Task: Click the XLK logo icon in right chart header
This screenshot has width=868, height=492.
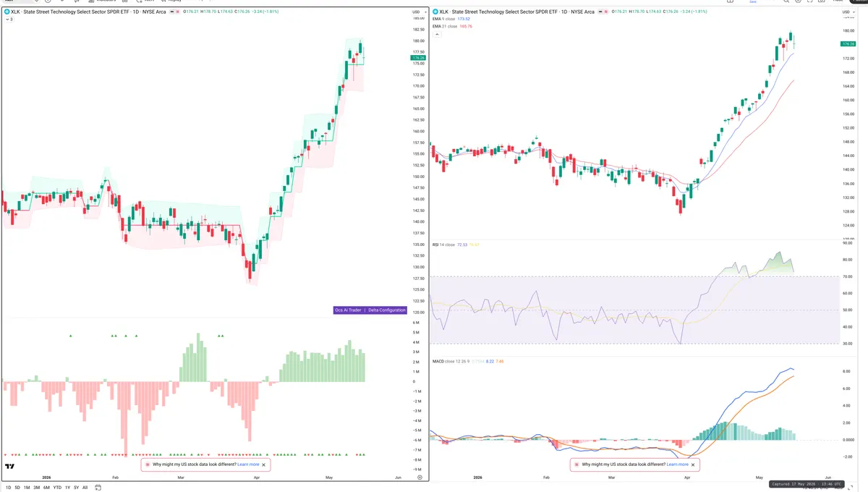Action: click(435, 12)
